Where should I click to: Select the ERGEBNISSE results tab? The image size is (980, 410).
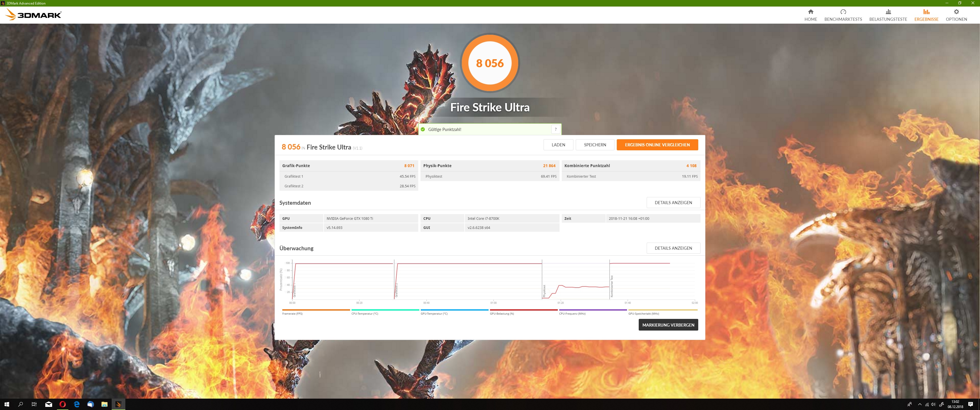(x=926, y=15)
